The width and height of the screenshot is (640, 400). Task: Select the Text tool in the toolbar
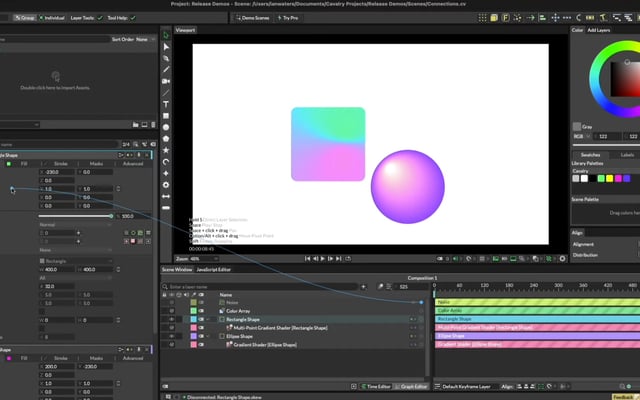[166, 104]
